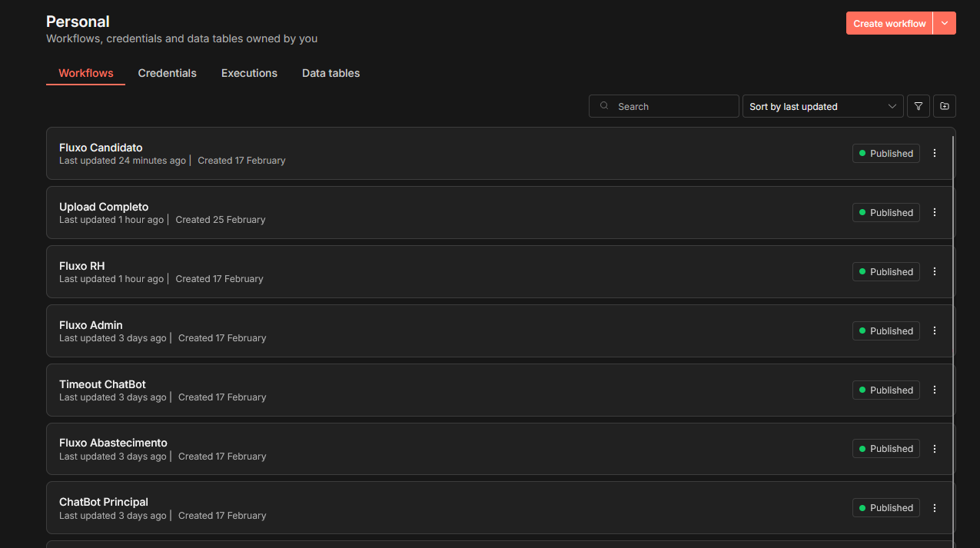Switch to the Credentials tab
The width and height of the screenshot is (980, 548).
pyautogui.click(x=167, y=73)
